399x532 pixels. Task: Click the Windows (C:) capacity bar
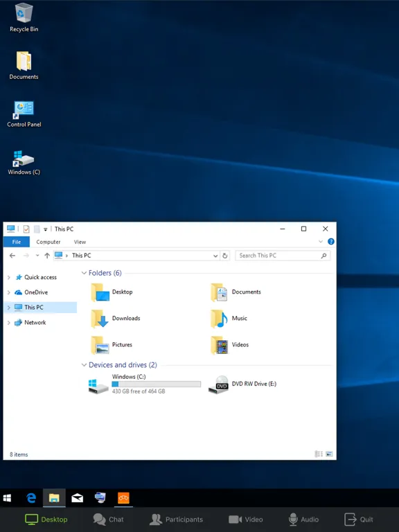(x=156, y=384)
